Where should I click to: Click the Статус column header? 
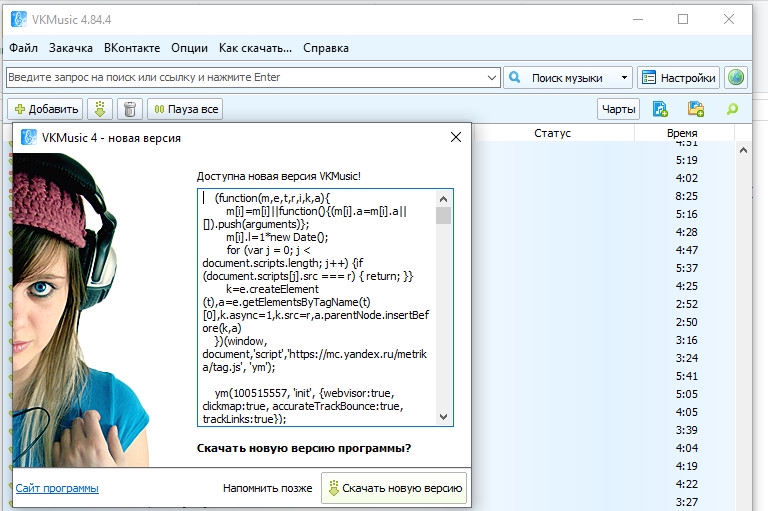pos(552,133)
